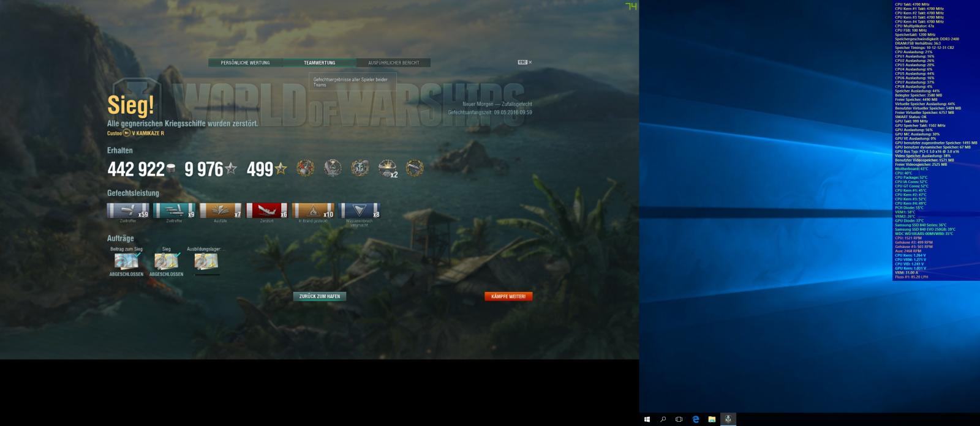Click the Gefechtsleistung section heading
Screen dimensions: 980x426
tap(133, 193)
